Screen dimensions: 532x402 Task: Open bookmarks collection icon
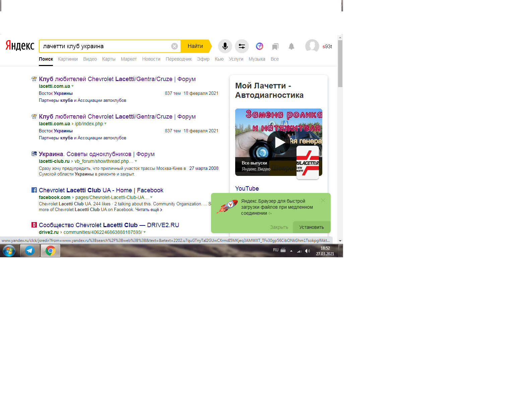(x=275, y=46)
